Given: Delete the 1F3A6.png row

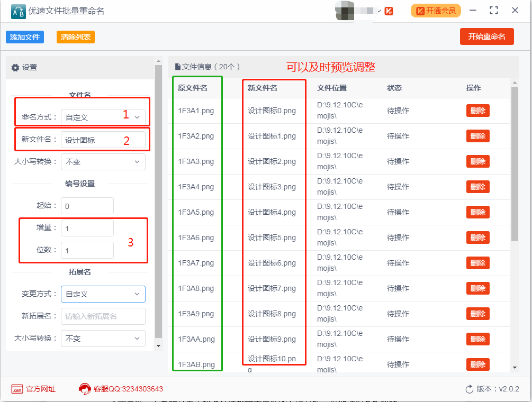Looking at the screenshot, I should point(477,237).
